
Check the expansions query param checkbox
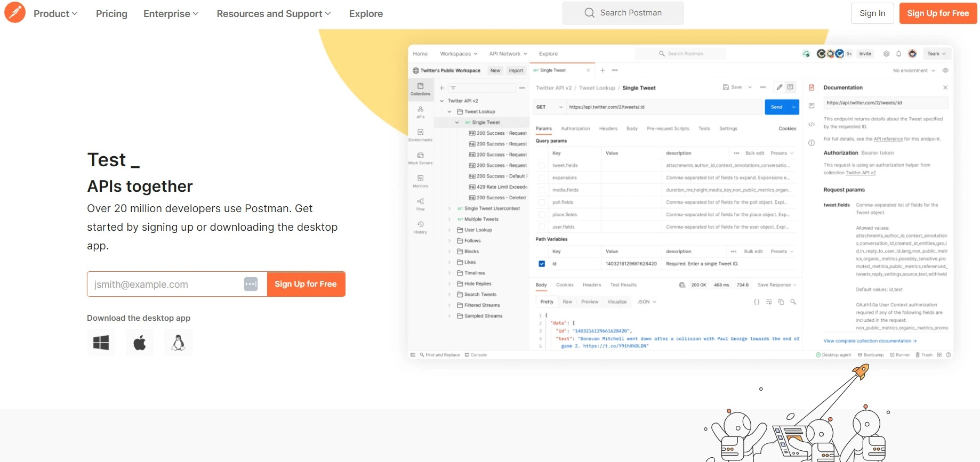542,178
